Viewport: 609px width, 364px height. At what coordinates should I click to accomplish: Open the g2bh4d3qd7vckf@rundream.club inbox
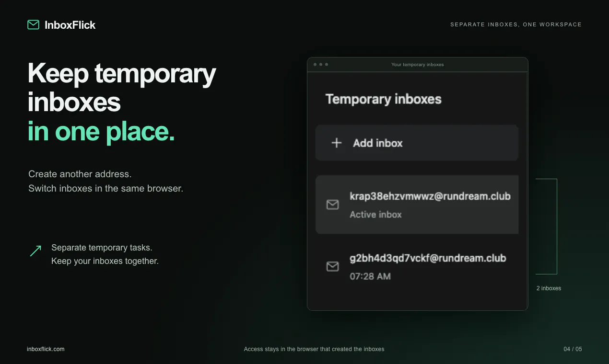pyautogui.click(x=417, y=266)
